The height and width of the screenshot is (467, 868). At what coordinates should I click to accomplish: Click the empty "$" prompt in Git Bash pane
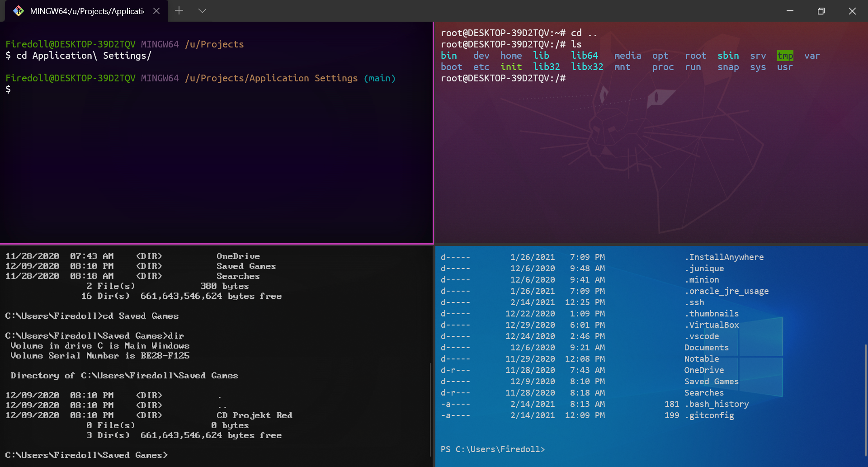pyautogui.click(x=8, y=90)
